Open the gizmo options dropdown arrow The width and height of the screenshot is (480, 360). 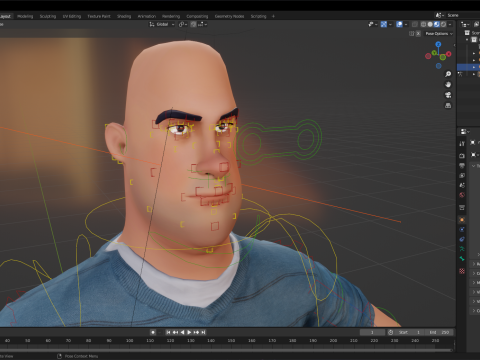[x=390, y=24]
